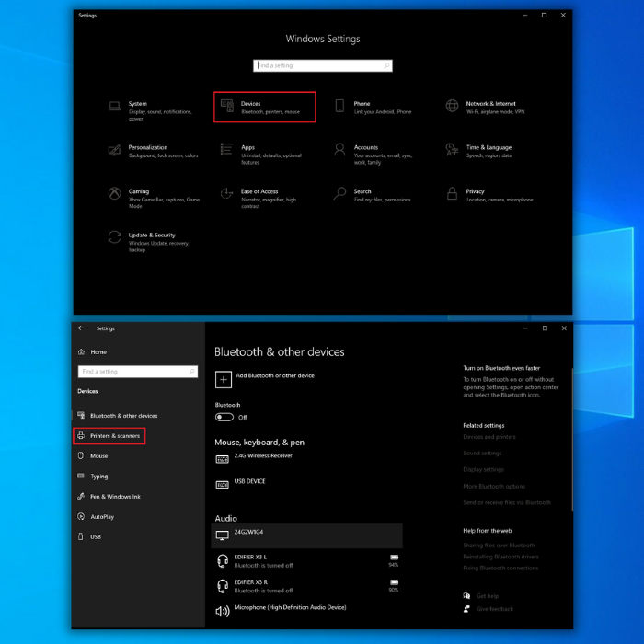Click the Give feedback link text

point(495,609)
